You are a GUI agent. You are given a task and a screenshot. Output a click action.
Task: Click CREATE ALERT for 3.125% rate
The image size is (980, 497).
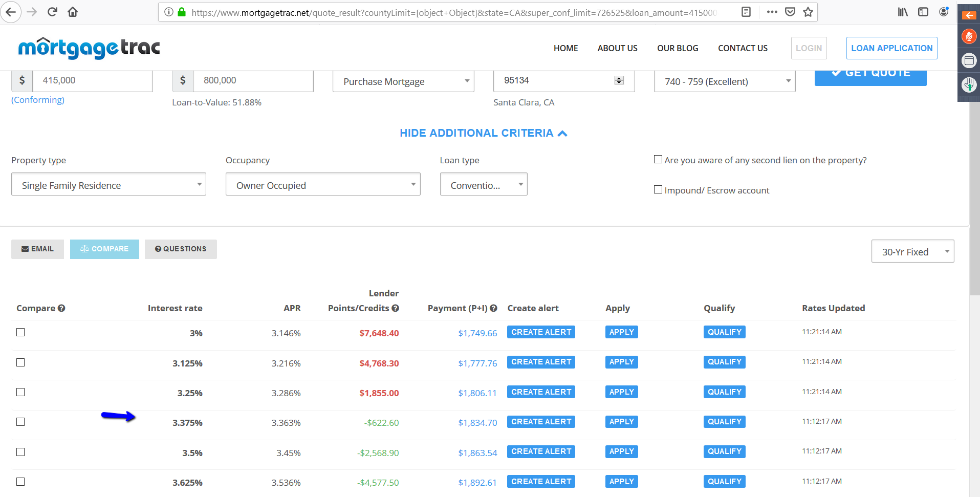click(x=541, y=362)
